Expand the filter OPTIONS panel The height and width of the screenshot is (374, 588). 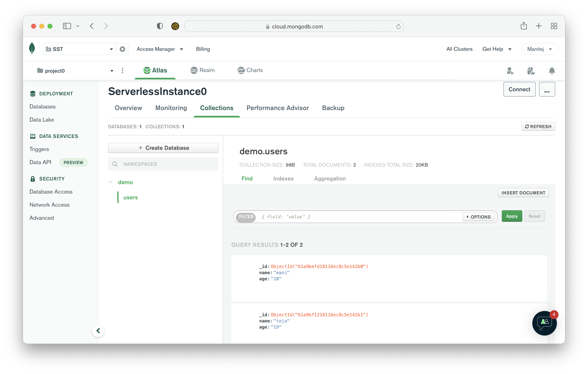click(479, 217)
